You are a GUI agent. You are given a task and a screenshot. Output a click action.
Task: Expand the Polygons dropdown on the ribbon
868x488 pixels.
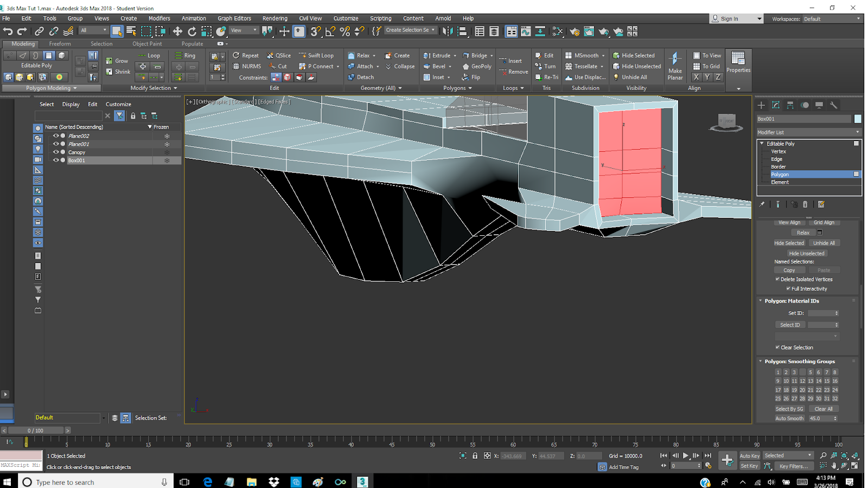point(457,88)
